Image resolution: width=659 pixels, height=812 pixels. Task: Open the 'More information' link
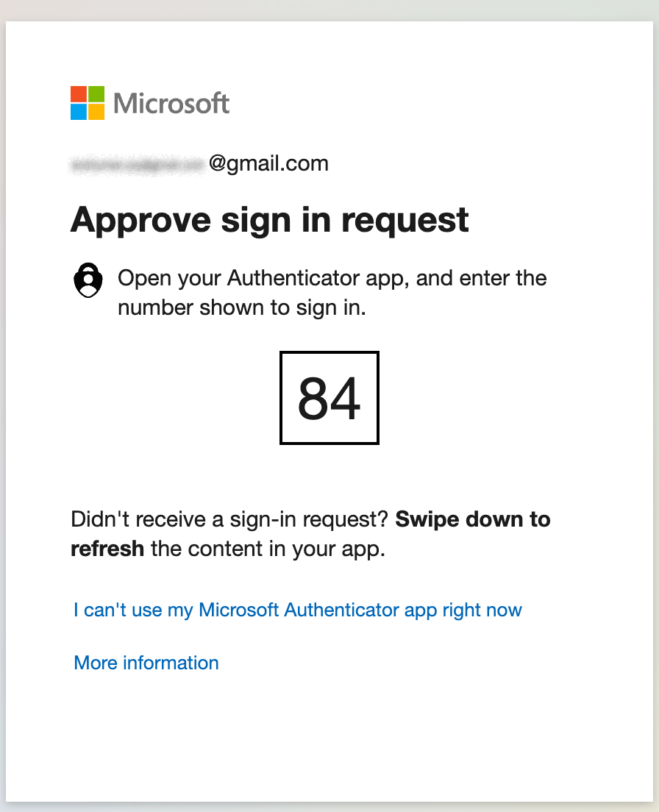(x=146, y=663)
